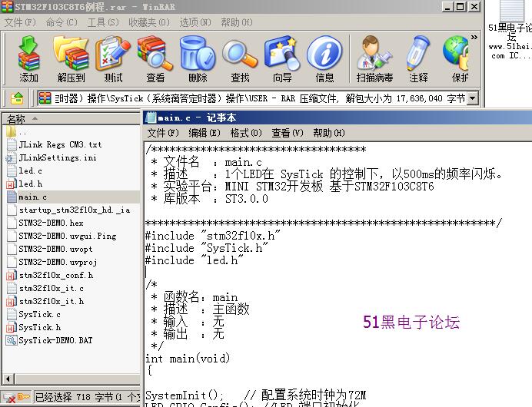Select stm32f10x_it.h file
The height and width of the screenshot is (407, 532).
(52, 301)
